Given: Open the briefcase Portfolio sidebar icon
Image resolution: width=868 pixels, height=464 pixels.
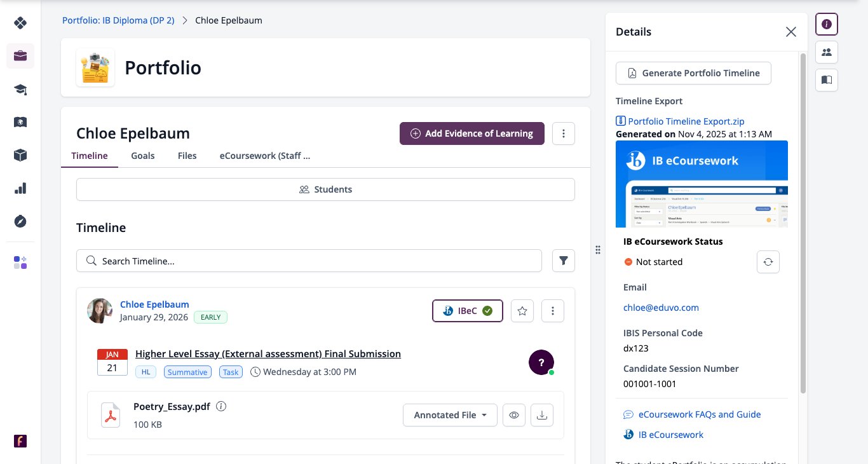Looking at the screenshot, I should [20, 56].
